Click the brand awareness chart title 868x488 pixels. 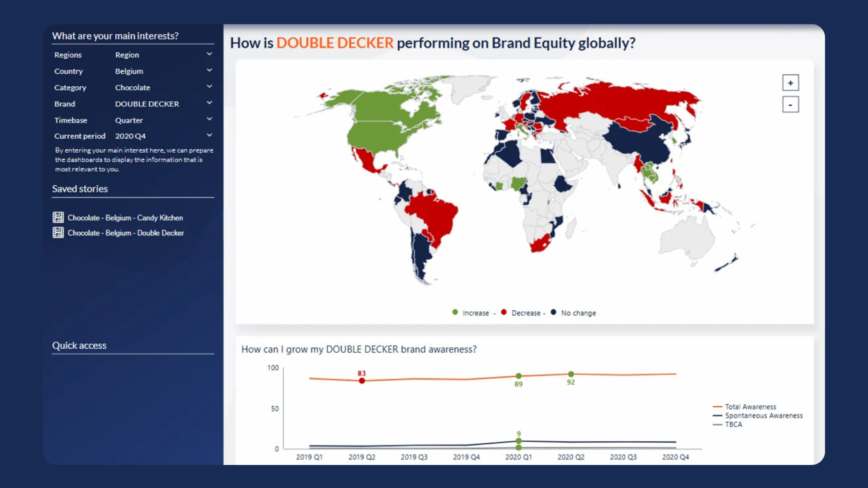359,349
